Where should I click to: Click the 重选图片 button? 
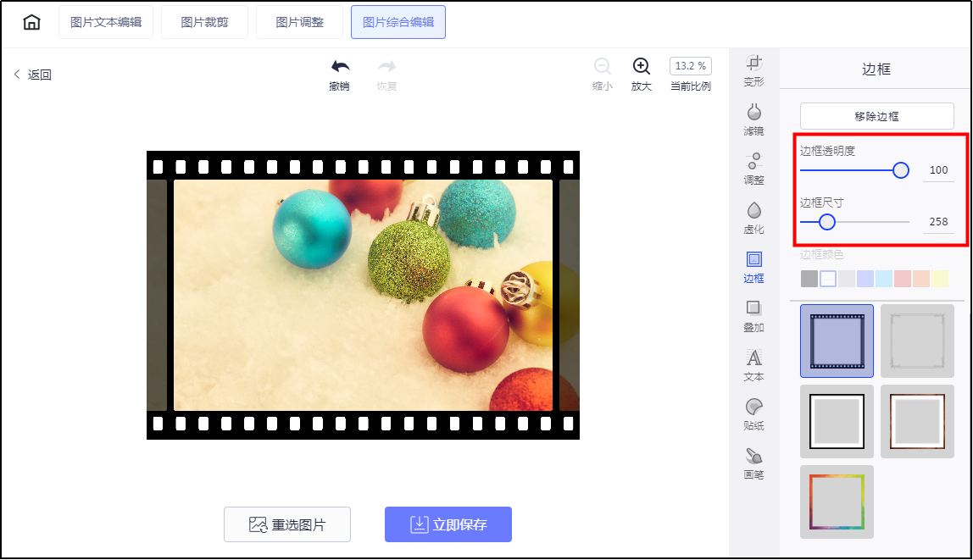coord(286,524)
